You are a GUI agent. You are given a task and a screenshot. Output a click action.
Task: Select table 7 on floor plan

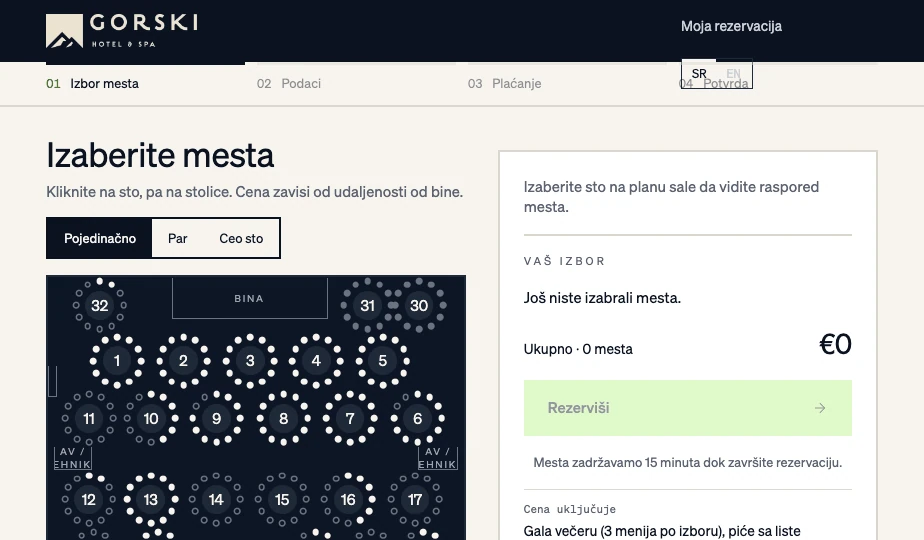coord(350,419)
